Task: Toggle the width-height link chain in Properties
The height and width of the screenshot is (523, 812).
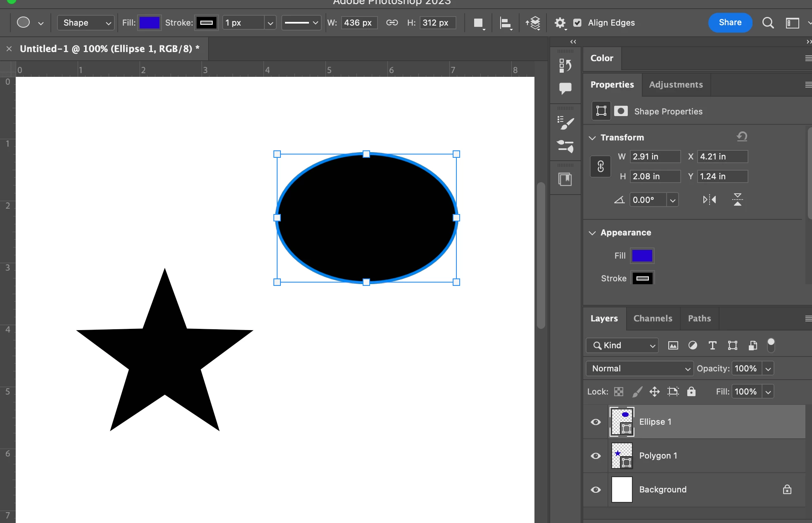Action: (601, 166)
